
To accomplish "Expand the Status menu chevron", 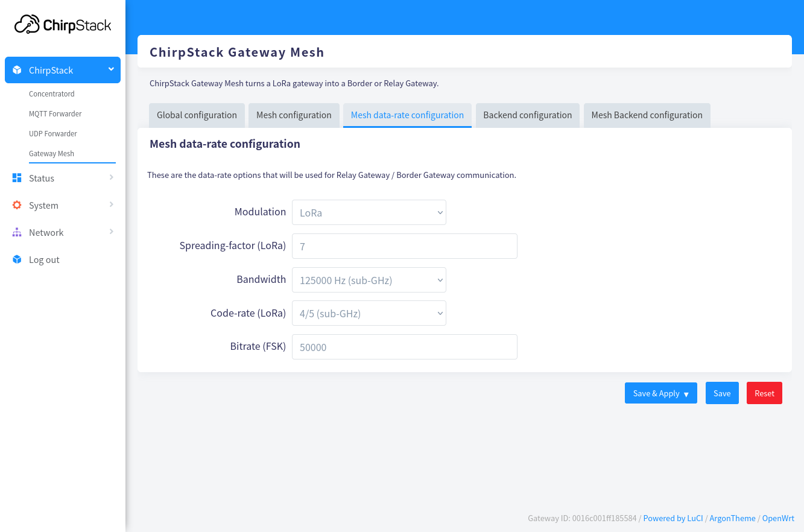I will coord(111,177).
